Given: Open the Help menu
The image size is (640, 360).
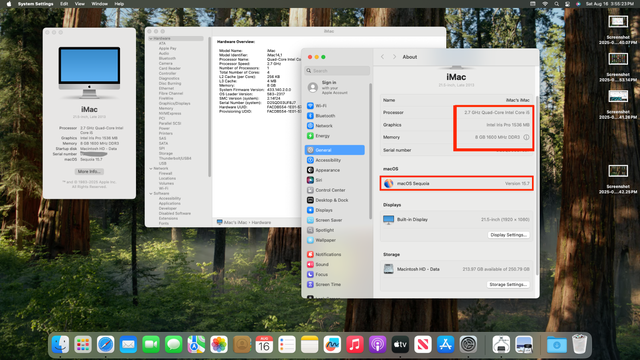Looking at the screenshot, I should point(119,4).
